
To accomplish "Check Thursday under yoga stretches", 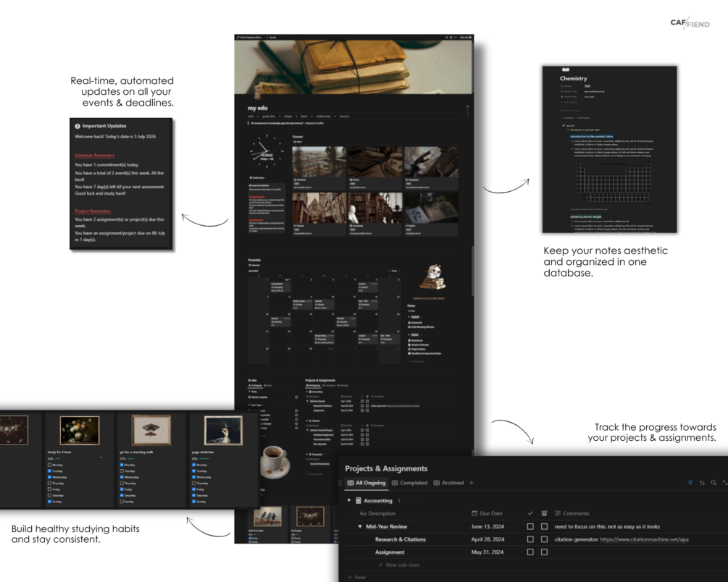I will [194, 483].
